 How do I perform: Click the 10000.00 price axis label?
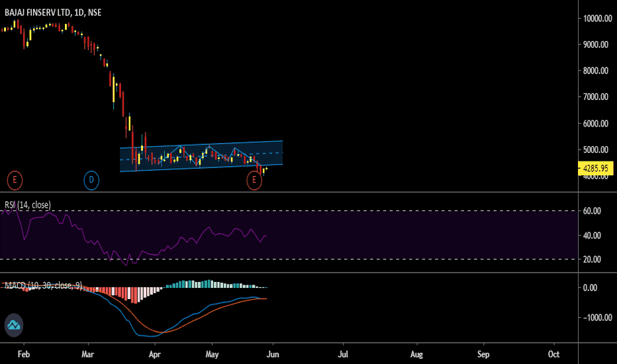click(597, 19)
